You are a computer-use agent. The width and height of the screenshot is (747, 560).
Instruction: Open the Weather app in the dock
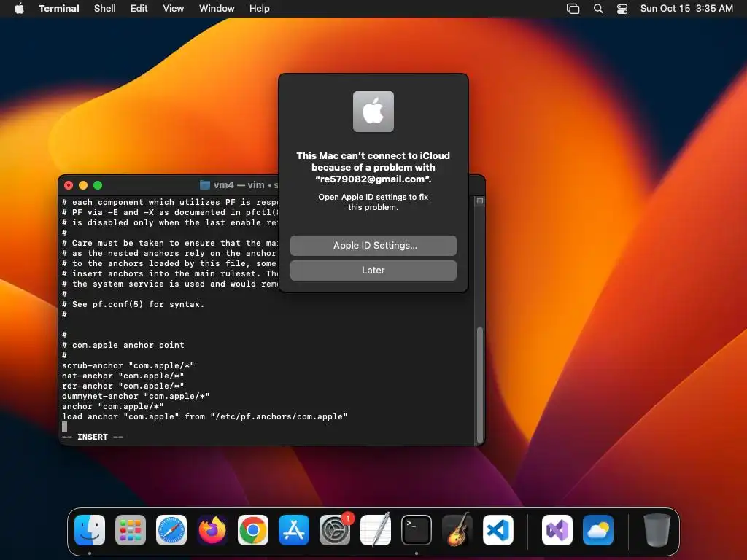point(598,530)
